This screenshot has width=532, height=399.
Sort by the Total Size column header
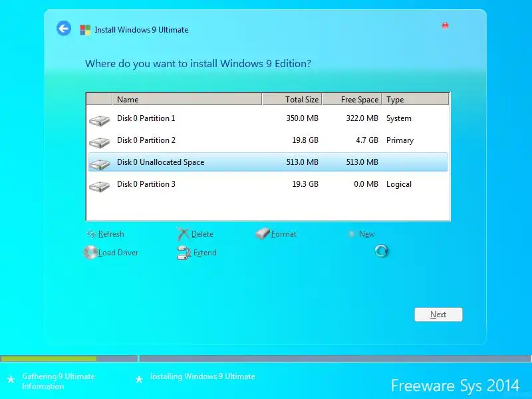tap(292, 99)
